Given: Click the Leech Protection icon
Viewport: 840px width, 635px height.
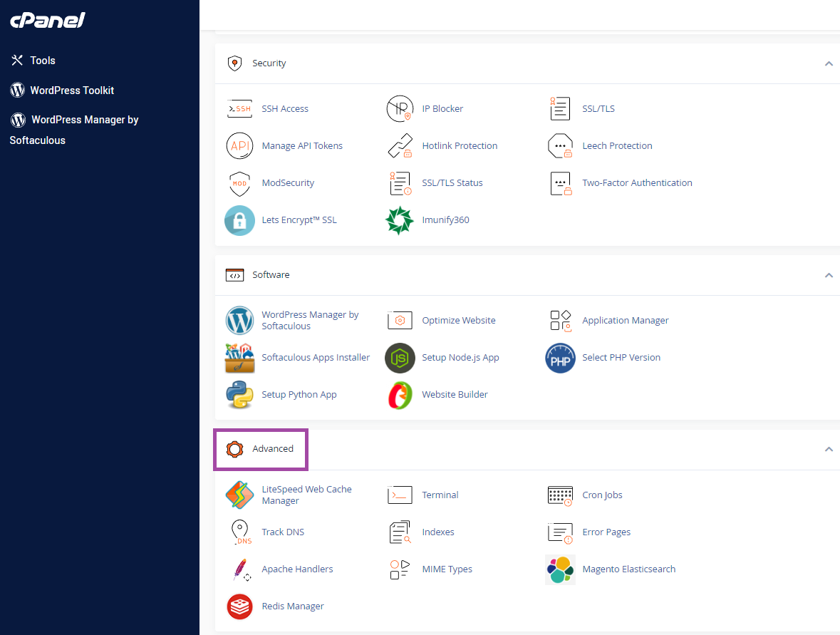Looking at the screenshot, I should 560,146.
